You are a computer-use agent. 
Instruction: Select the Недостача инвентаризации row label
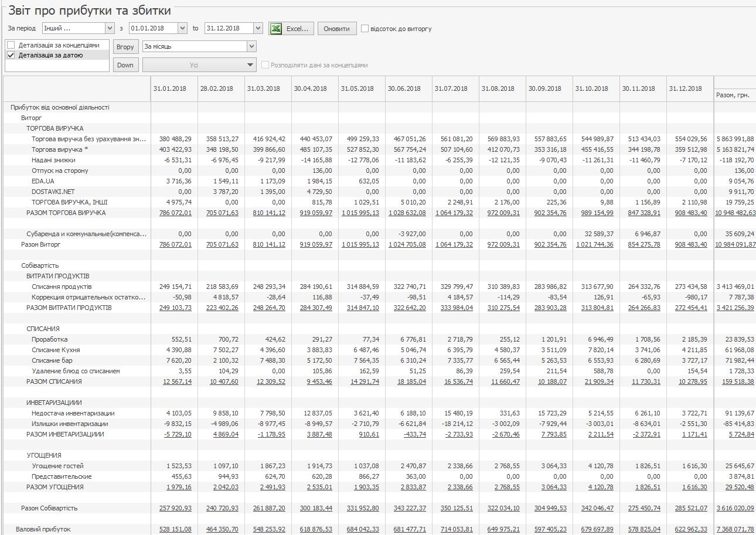(73, 413)
